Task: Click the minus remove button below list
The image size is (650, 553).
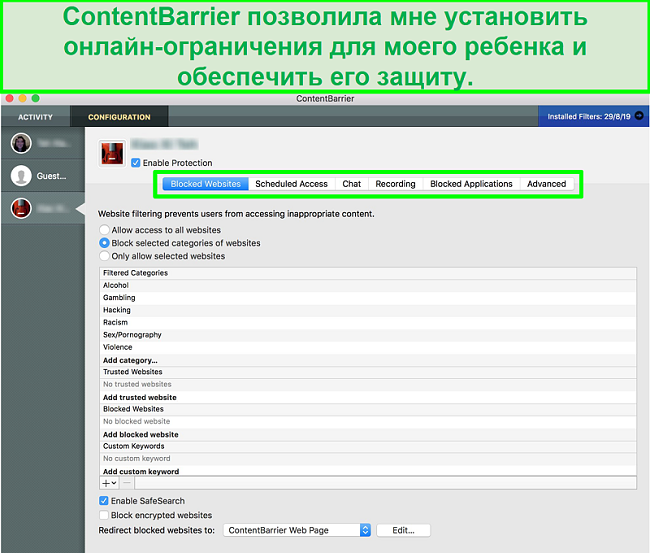Action: point(127,483)
